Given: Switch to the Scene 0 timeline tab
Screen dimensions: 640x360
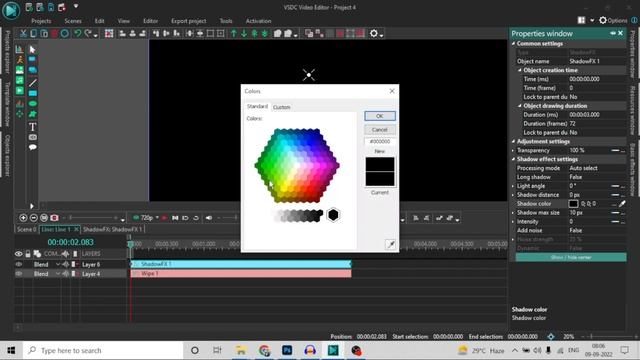Looking at the screenshot, I should pyautogui.click(x=27, y=229).
